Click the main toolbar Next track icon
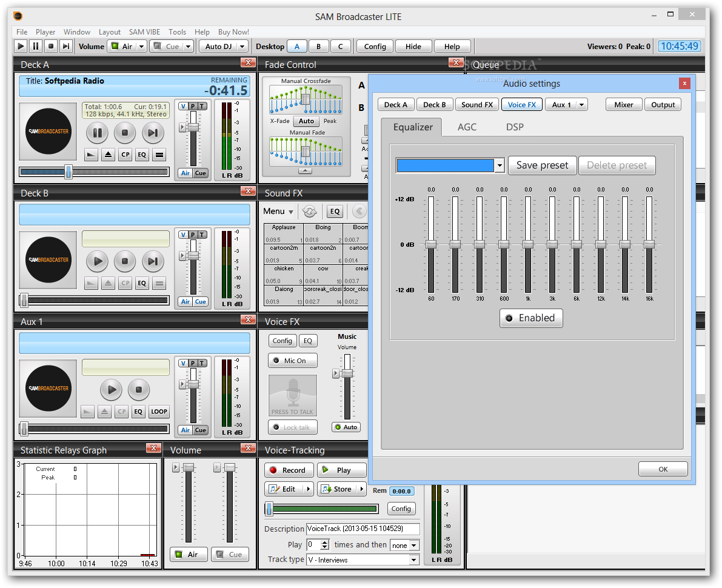The image size is (722, 588). [x=66, y=46]
